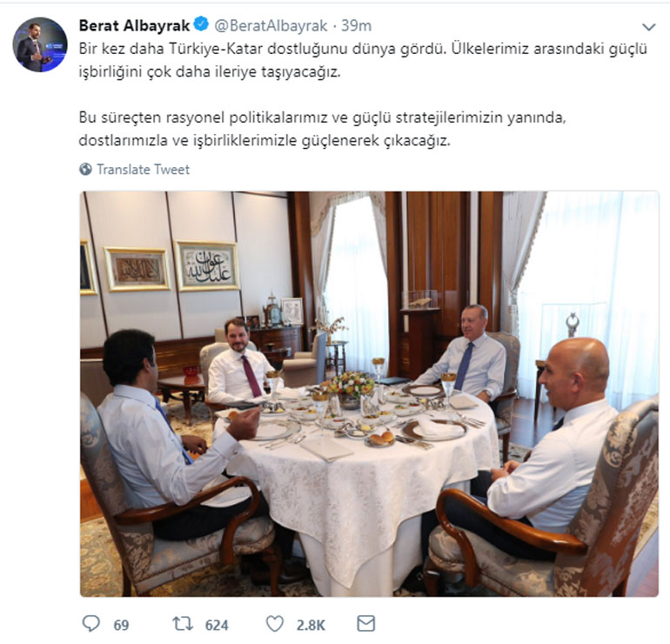Open the tweet's 39m timestamp
670x644 pixels.
(x=356, y=25)
